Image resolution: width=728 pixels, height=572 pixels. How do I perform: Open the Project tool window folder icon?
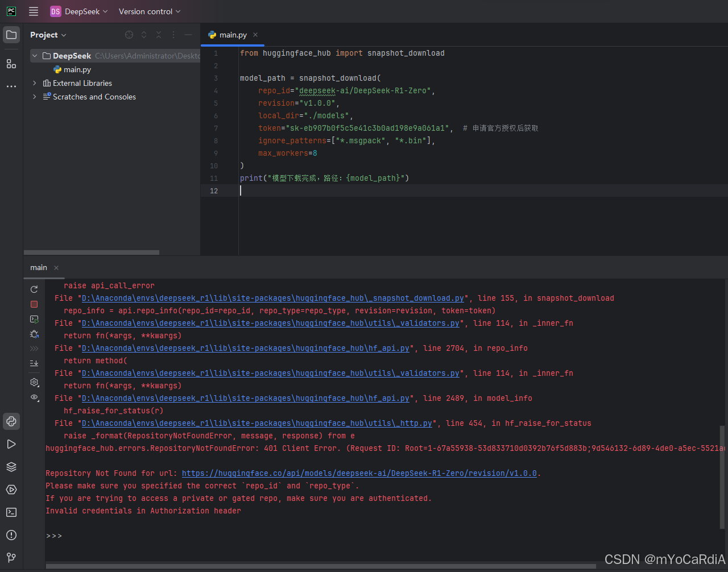click(11, 35)
